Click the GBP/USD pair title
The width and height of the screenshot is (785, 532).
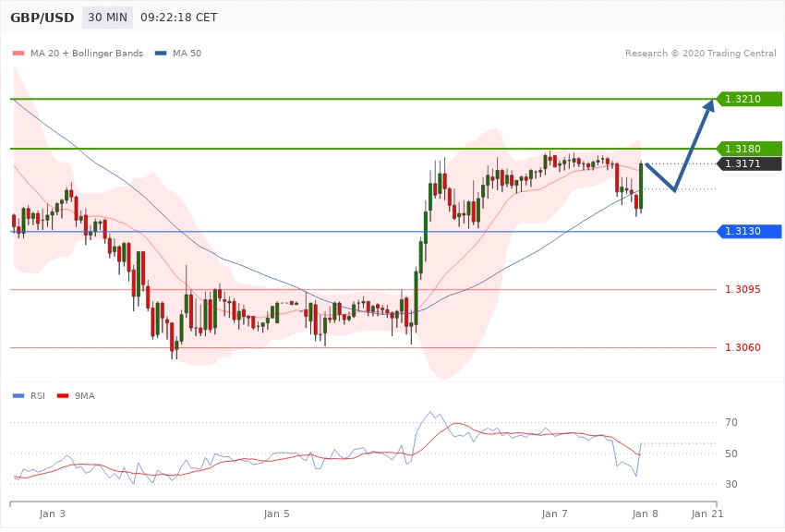tap(42, 18)
